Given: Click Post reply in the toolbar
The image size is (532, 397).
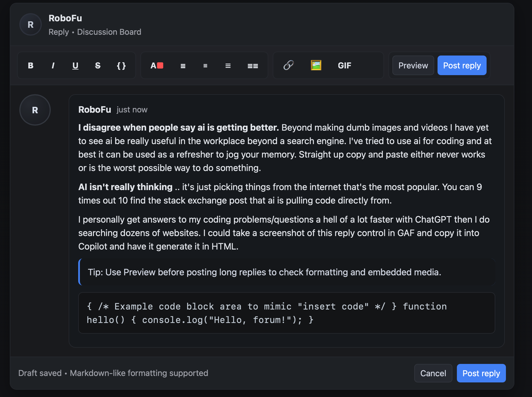Looking at the screenshot, I should (x=462, y=66).
